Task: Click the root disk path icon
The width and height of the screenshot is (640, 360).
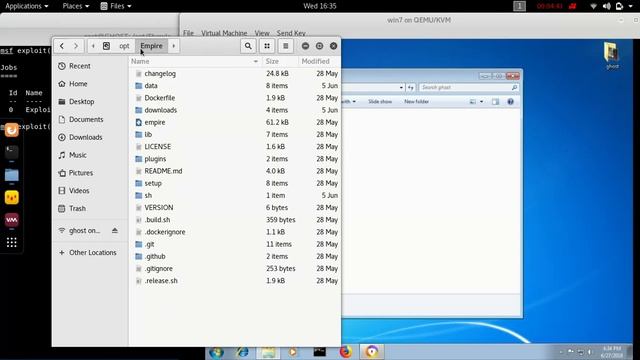Action: click(107, 46)
